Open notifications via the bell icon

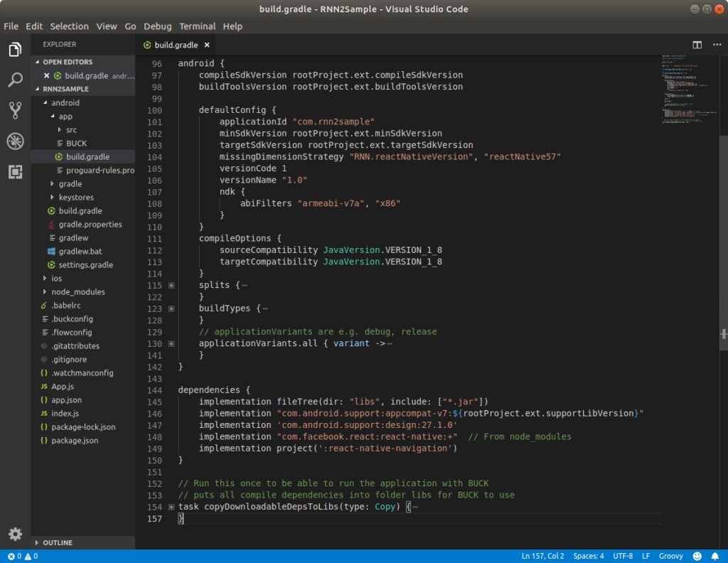tap(715, 556)
